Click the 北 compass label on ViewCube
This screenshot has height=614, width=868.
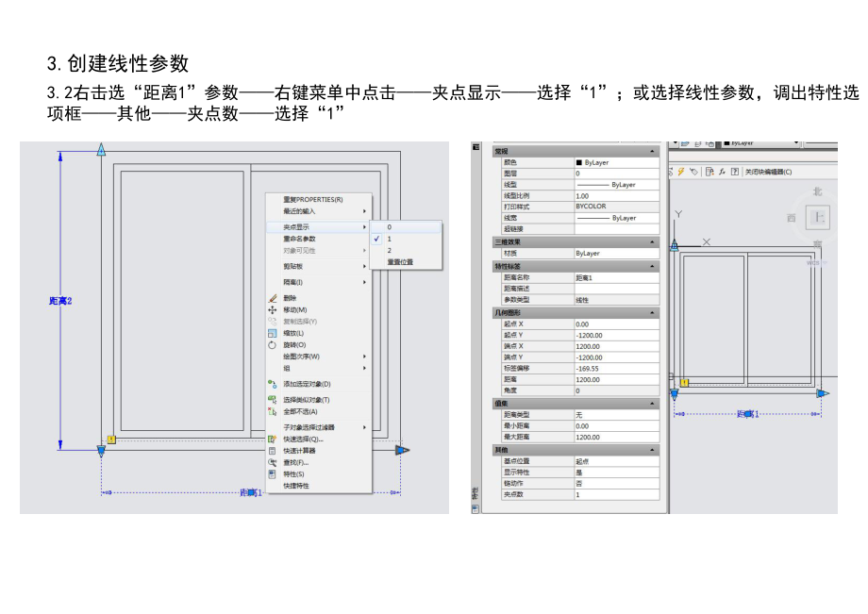click(x=818, y=191)
